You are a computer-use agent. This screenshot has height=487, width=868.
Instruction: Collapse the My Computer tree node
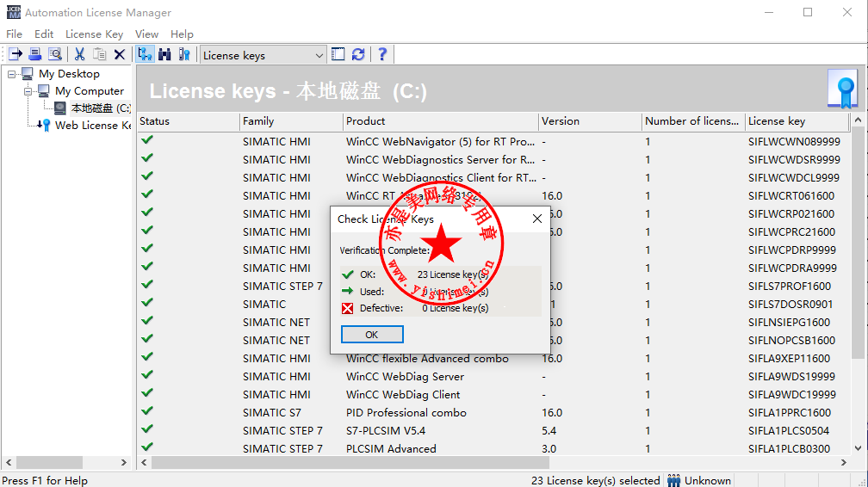point(28,91)
